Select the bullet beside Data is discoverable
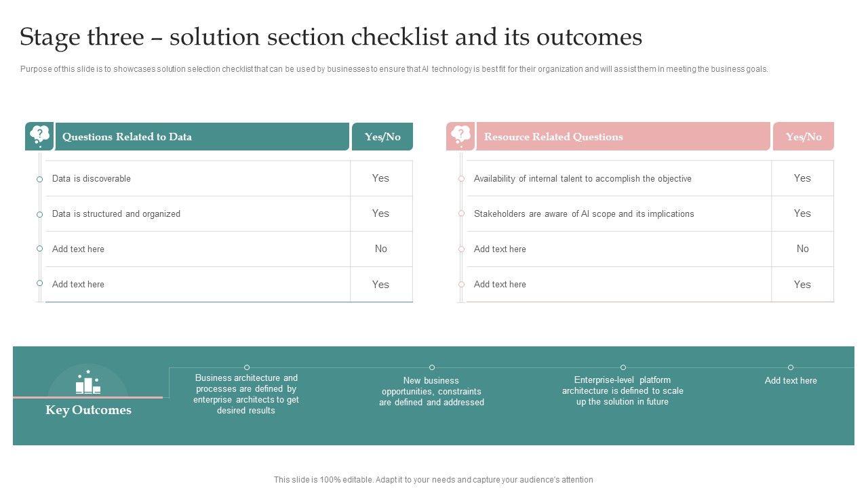 point(40,179)
